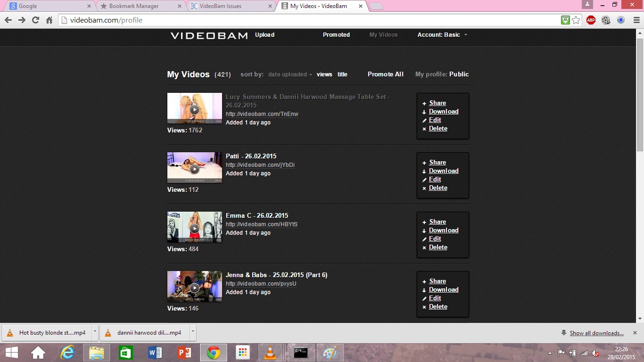Open options arrow for dannii harwood download
This screenshot has width=644, height=362.
pos(193,332)
